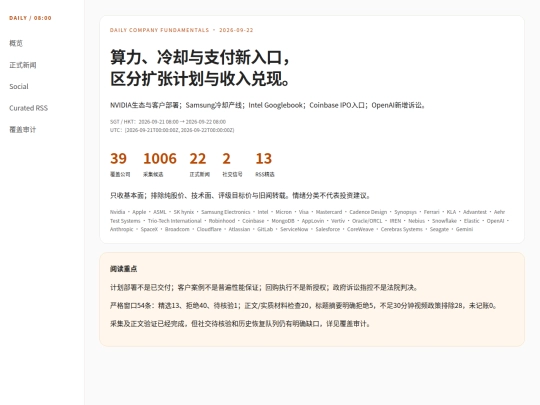The image size is (540, 405).
Task: Click Micron in the company list
Action: (x=283, y=212)
